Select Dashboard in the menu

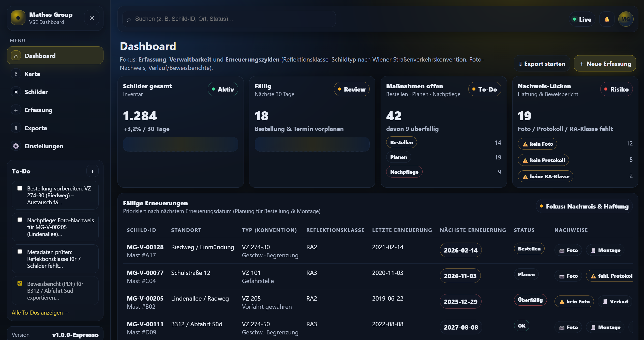40,55
